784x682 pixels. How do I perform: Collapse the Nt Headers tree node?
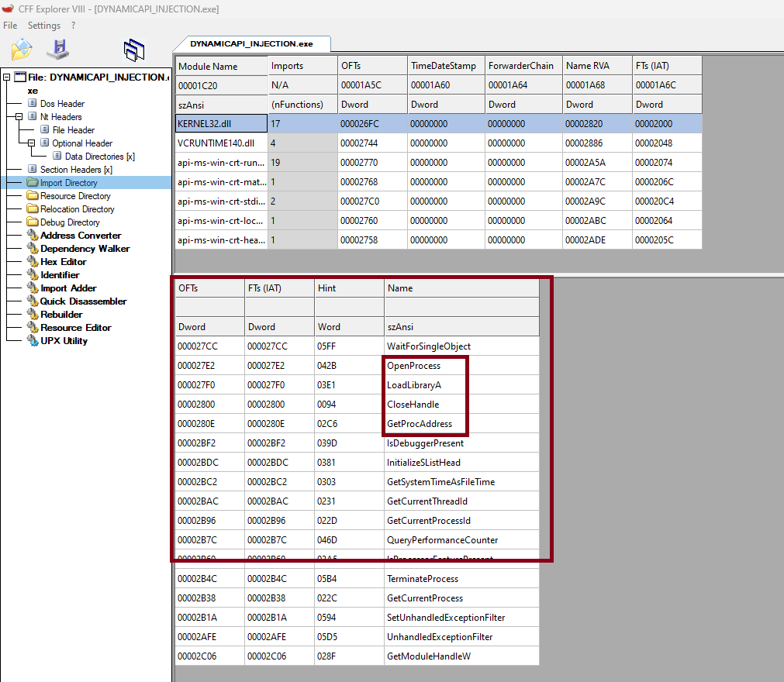[x=17, y=116]
